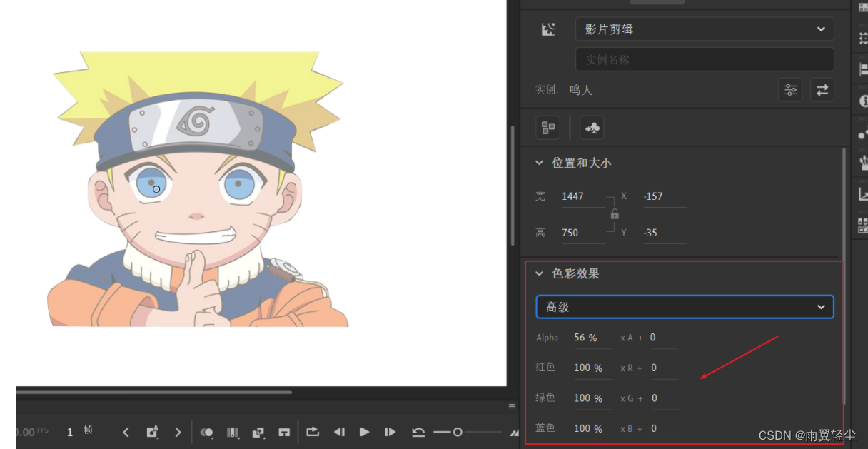Step back one frame

pyautogui.click(x=340, y=432)
